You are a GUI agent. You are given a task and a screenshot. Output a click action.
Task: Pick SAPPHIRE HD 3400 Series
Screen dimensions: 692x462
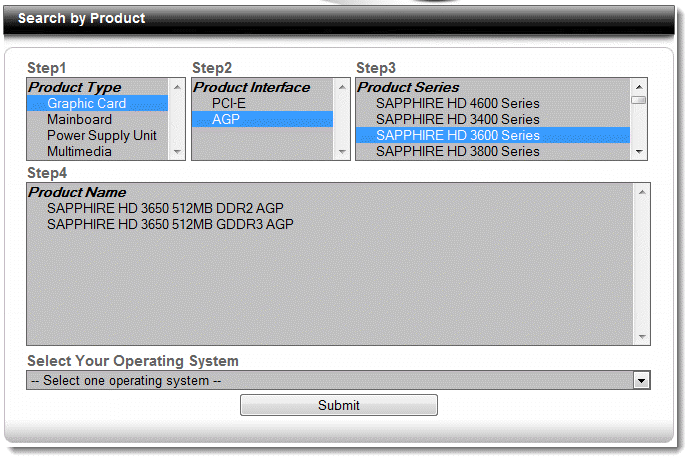coord(493,119)
